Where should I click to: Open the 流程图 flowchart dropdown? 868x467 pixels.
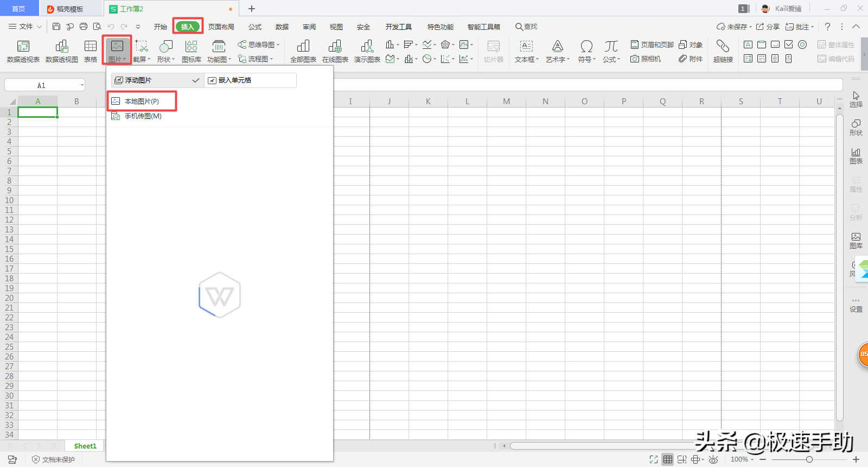pos(256,59)
